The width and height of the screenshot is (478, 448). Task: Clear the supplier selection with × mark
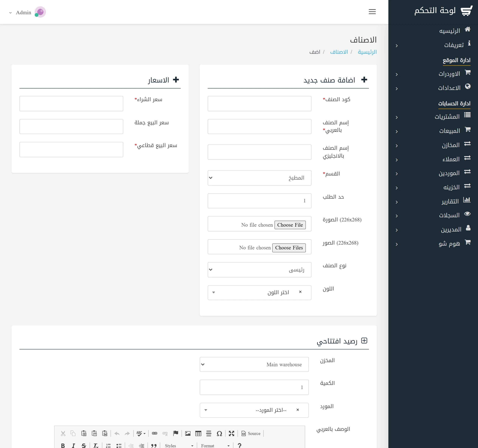point(298,410)
